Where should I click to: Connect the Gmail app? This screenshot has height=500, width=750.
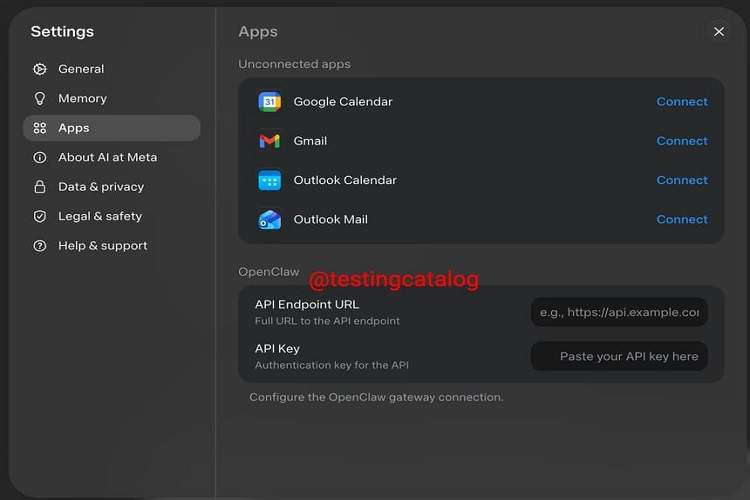[682, 141]
